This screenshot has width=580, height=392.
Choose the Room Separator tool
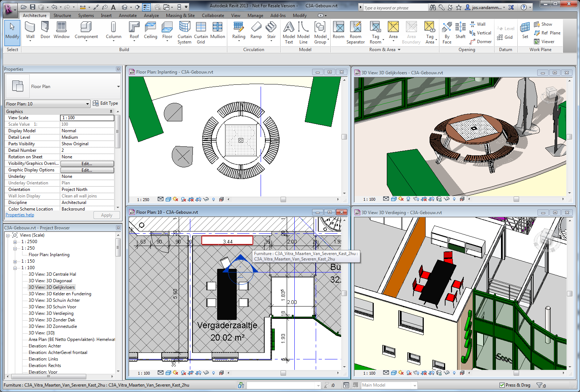point(356,33)
